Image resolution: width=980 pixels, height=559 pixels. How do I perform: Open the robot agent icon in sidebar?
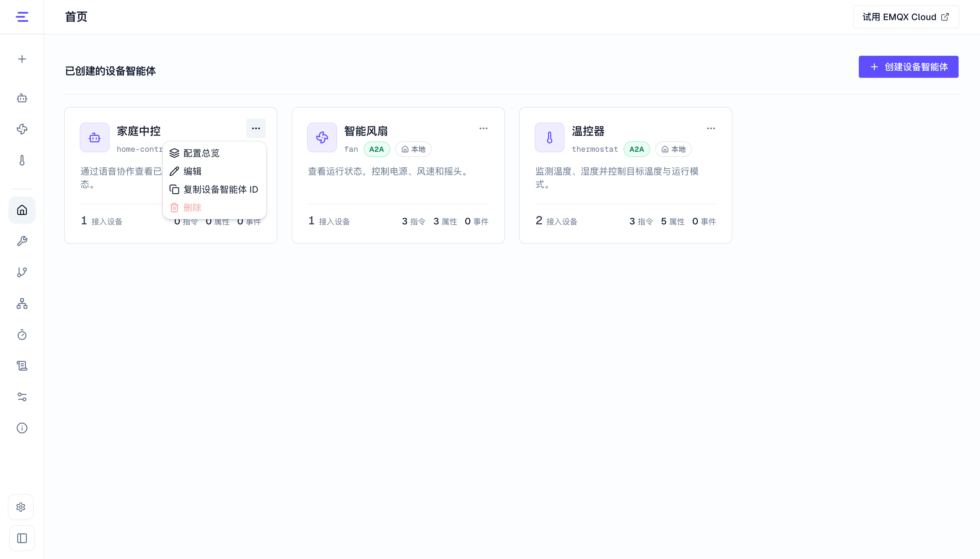[22, 98]
